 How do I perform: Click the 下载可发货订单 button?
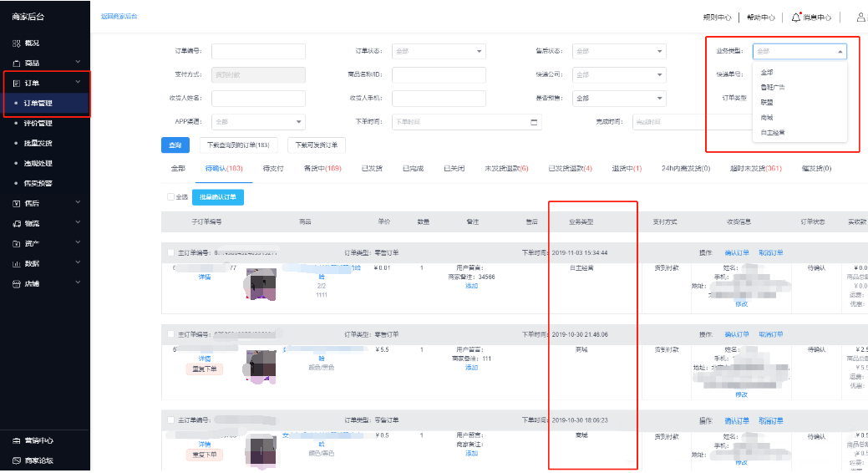point(317,145)
